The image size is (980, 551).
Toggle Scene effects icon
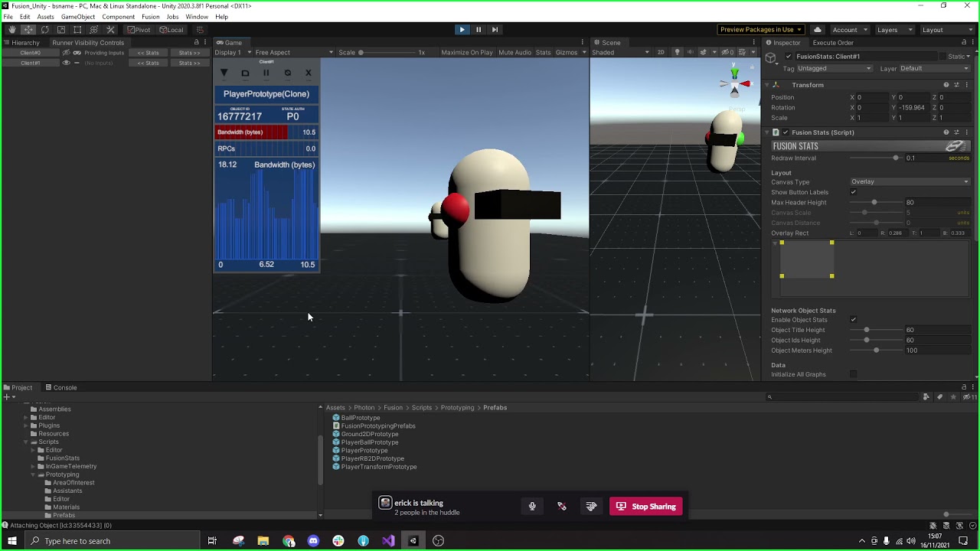(704, 53)
